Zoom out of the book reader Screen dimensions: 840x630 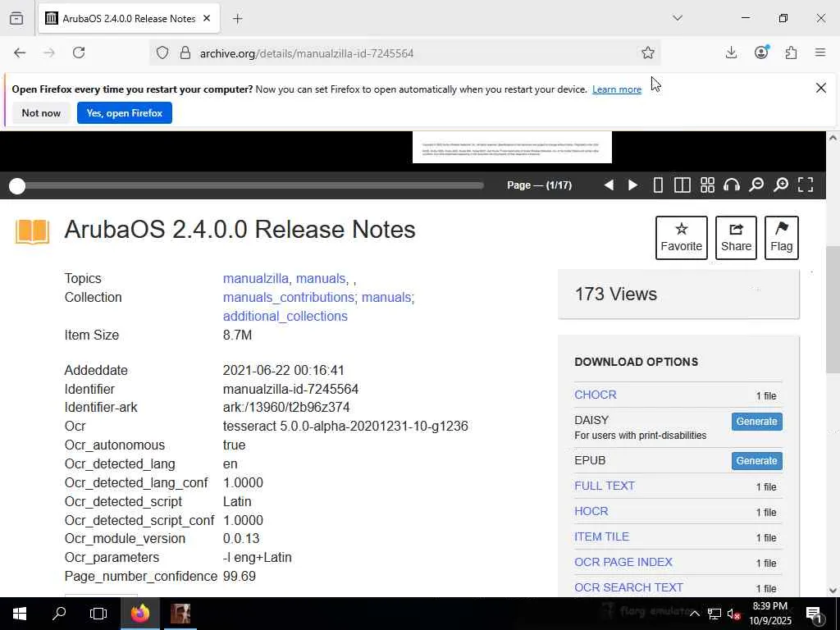(x=756, y=185)
